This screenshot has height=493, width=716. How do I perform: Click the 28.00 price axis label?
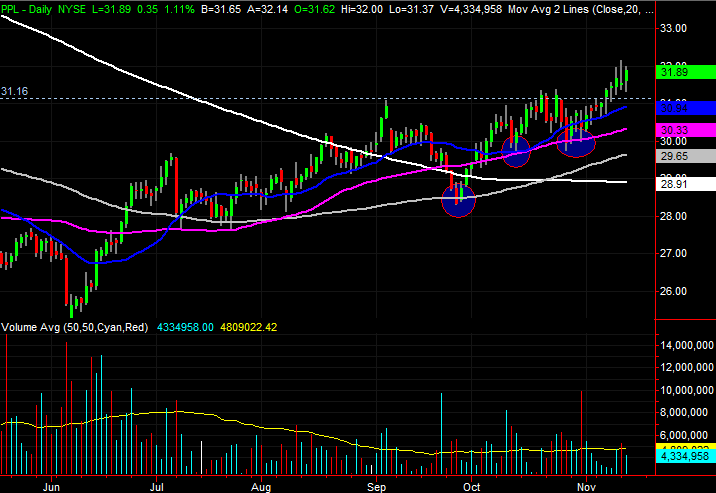coord(673,216)
